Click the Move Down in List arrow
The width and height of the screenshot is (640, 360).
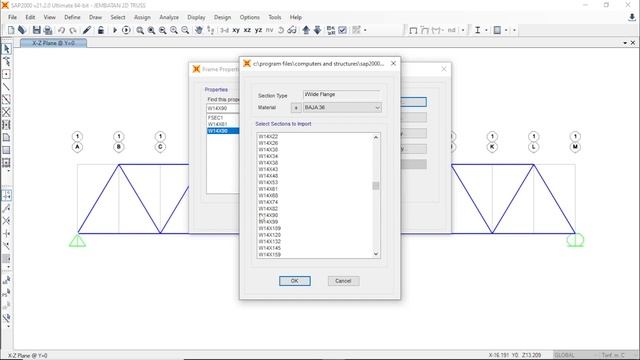pyautogui.click(x=317, y=30)
